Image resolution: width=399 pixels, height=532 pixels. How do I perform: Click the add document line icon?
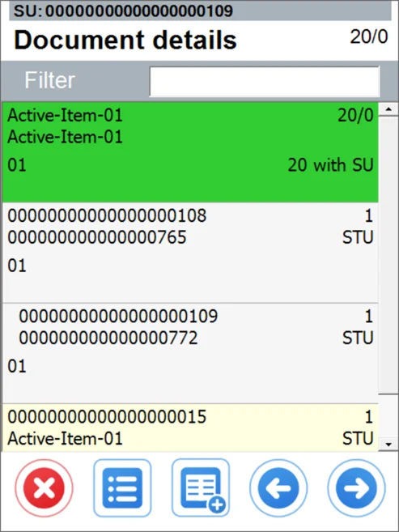coord(201,488)
